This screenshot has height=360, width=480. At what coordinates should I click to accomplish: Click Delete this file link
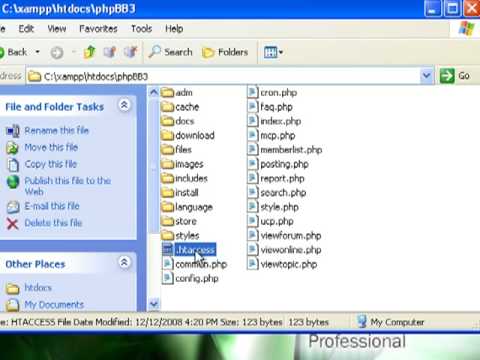click(x=53, y=223)
